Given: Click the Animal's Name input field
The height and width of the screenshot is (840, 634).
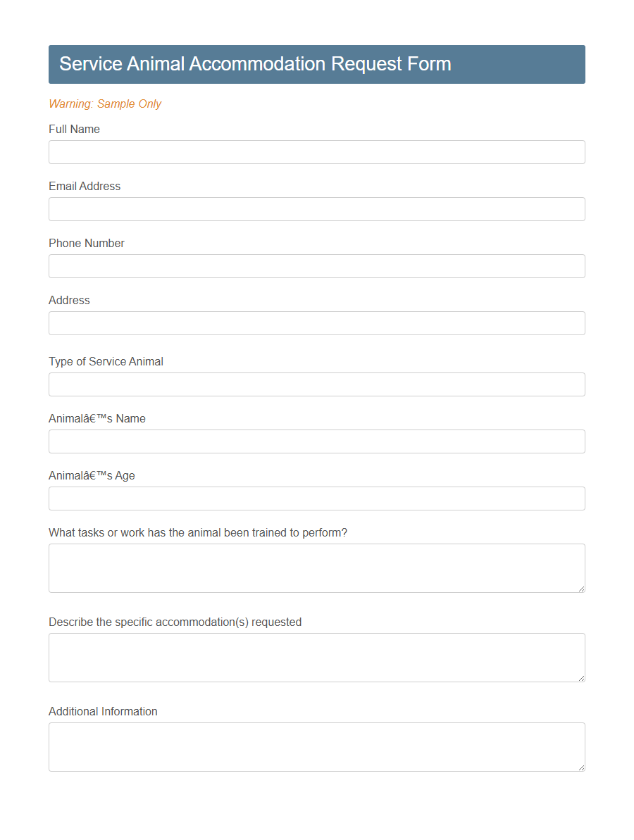Looking at the screenshot, I should 316,441.
